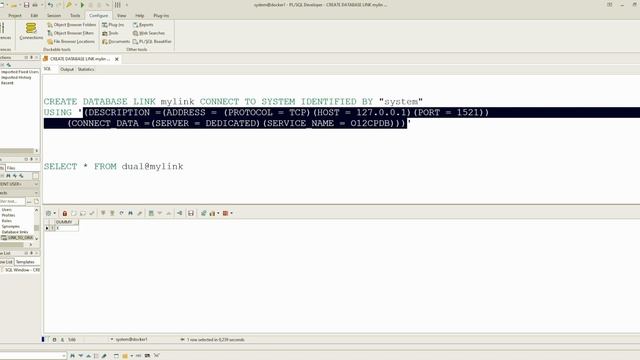Select the Database links tree item

(x=15, y=232)
